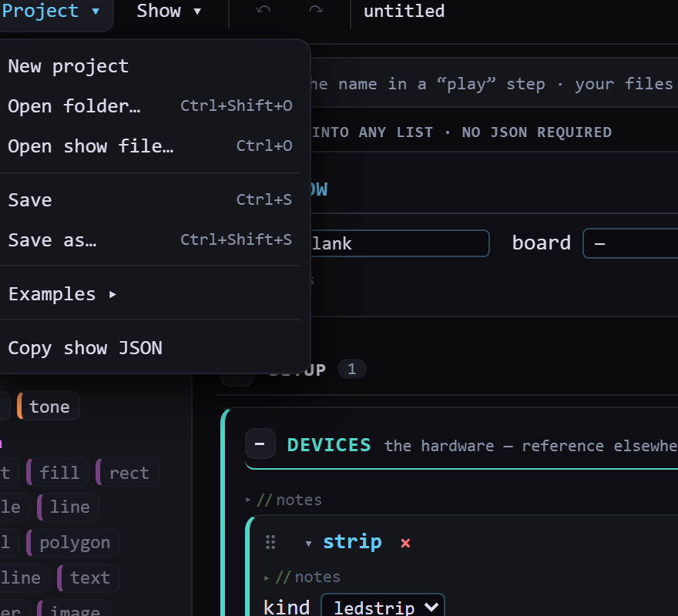
Task: Choose Open folder… menu entry
Action: 150,106
